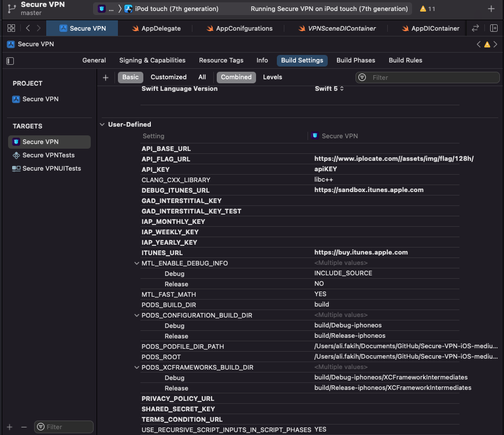Open the Info tab

tap(262, 60)
